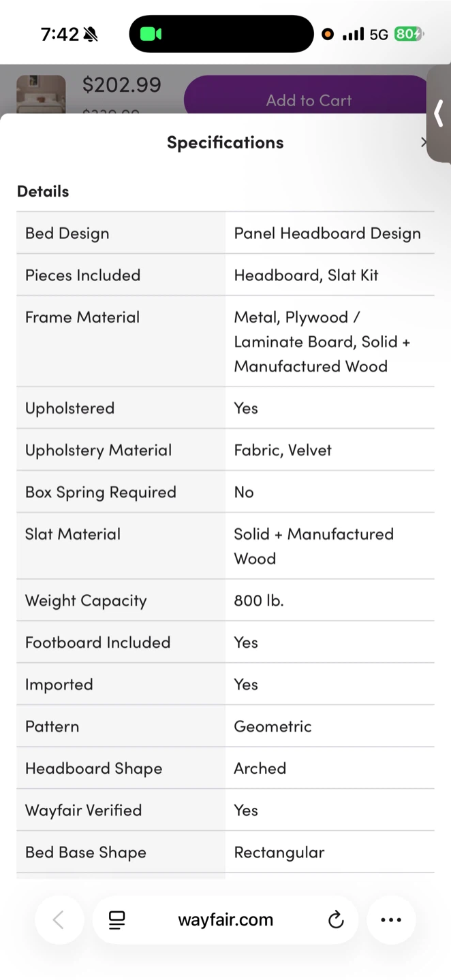Tap the product thumbnail image
Image resolution: width=451 pixels, height=980 pixels.
(41, 94)
